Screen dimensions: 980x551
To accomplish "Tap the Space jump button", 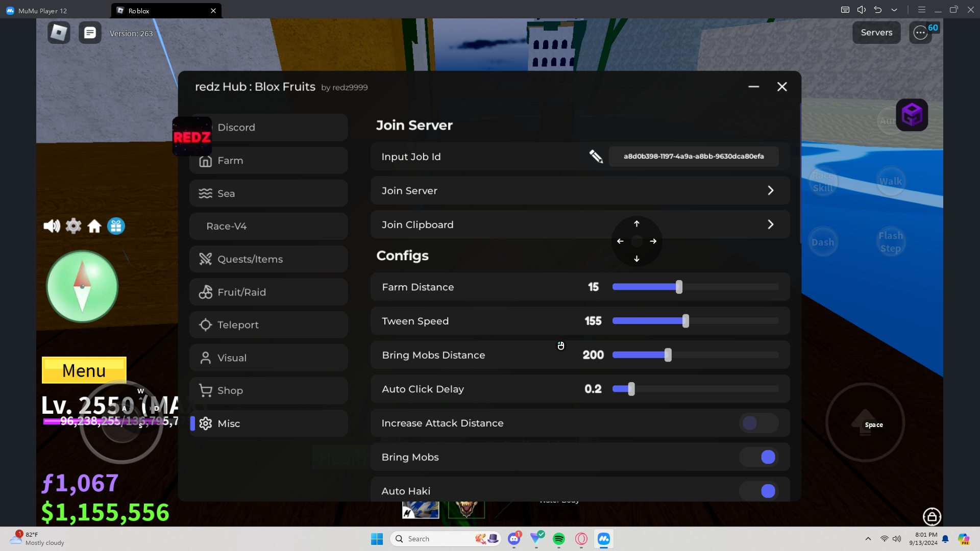I will coord(865,422).
